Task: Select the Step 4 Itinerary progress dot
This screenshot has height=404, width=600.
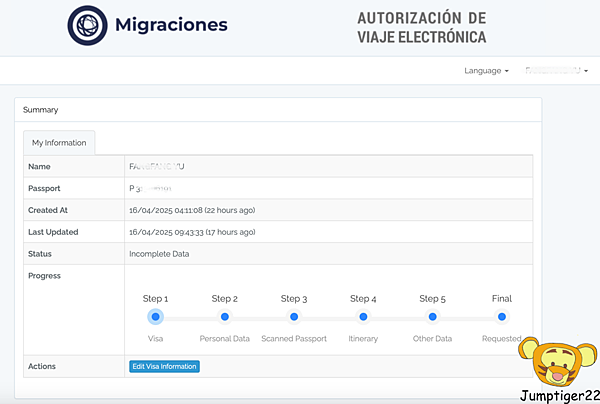Action: (363, 317)
